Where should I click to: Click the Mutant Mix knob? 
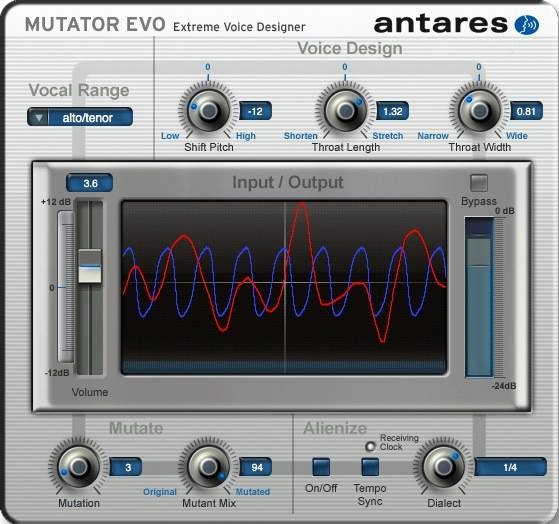click(209, 466)
